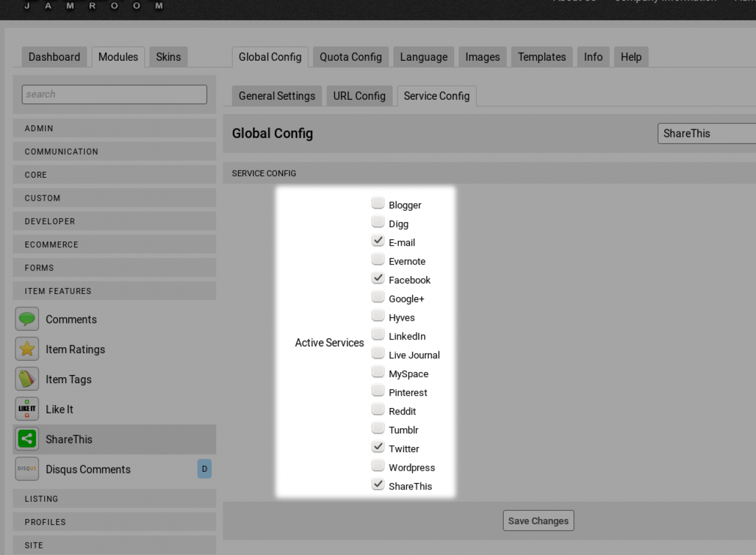Click the Item Ratings star icon
756x555 pixels.
point(27,349)
